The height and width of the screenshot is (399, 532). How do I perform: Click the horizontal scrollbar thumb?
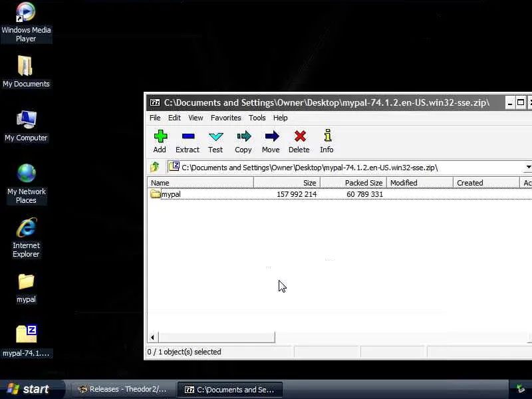pos(217,337)
